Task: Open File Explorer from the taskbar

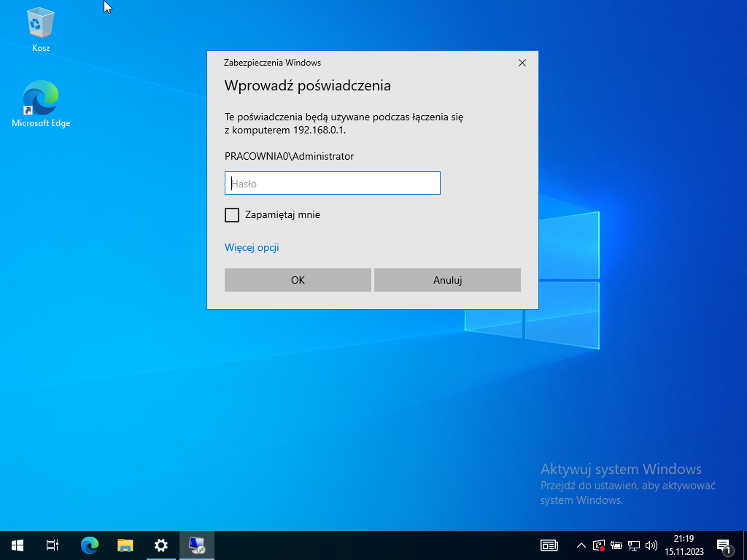Action: tap(125, 545)
